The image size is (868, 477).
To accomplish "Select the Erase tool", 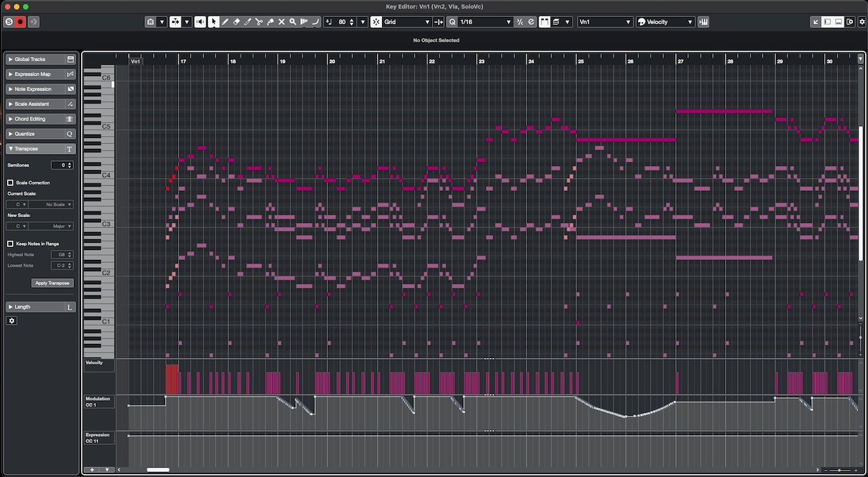I will [x=236, y=22].
